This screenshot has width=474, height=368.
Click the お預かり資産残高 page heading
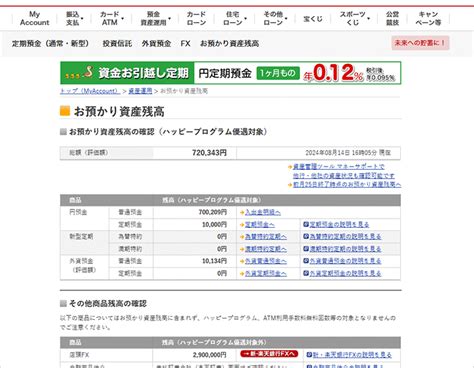click(119, 112)
